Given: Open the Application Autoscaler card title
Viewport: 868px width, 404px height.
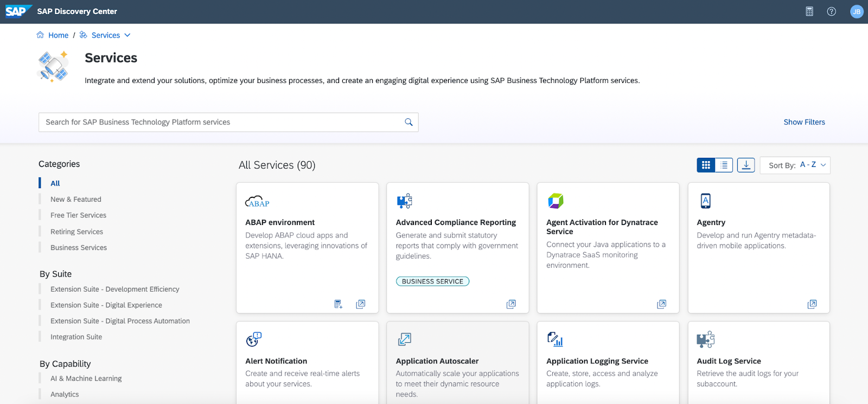Looking at the screenshot, I should (x=437, y=361).
